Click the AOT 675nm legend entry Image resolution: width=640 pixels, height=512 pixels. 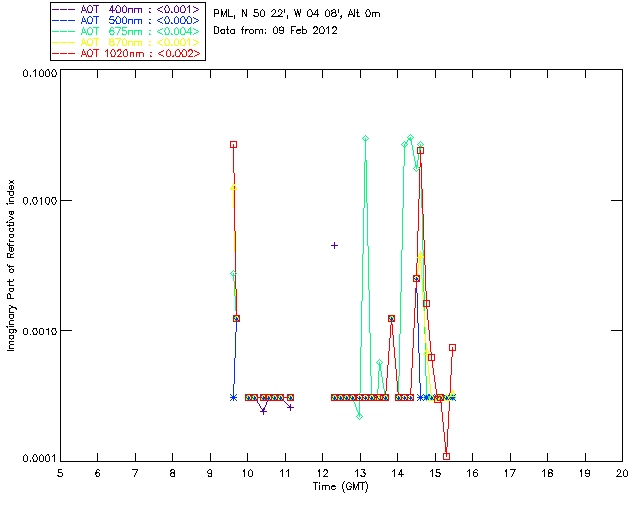point(127,31)
